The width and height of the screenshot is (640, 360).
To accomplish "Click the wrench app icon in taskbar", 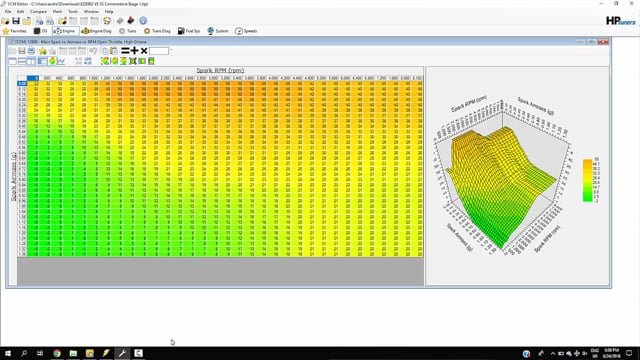I will pos(122,353).
